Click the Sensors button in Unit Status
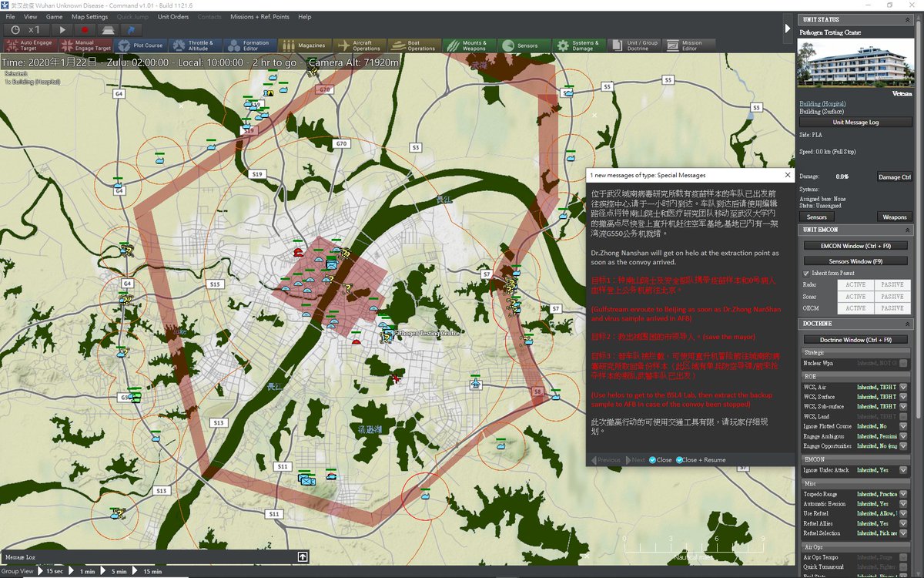 817,217
